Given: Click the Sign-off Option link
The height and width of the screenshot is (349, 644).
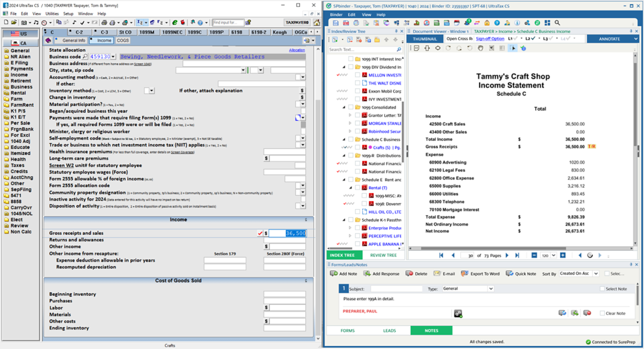Looking at the screenshot, I should click(490, 39).
